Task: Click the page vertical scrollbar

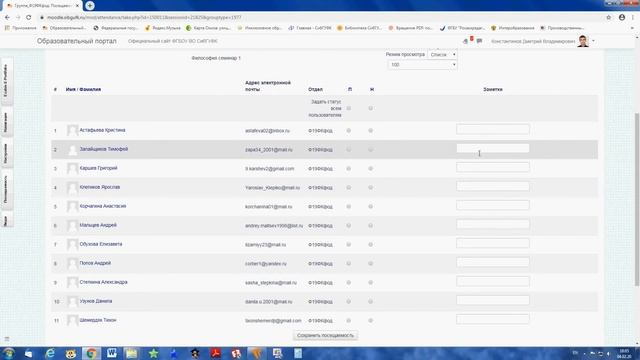Action: (x=637, y=199)
